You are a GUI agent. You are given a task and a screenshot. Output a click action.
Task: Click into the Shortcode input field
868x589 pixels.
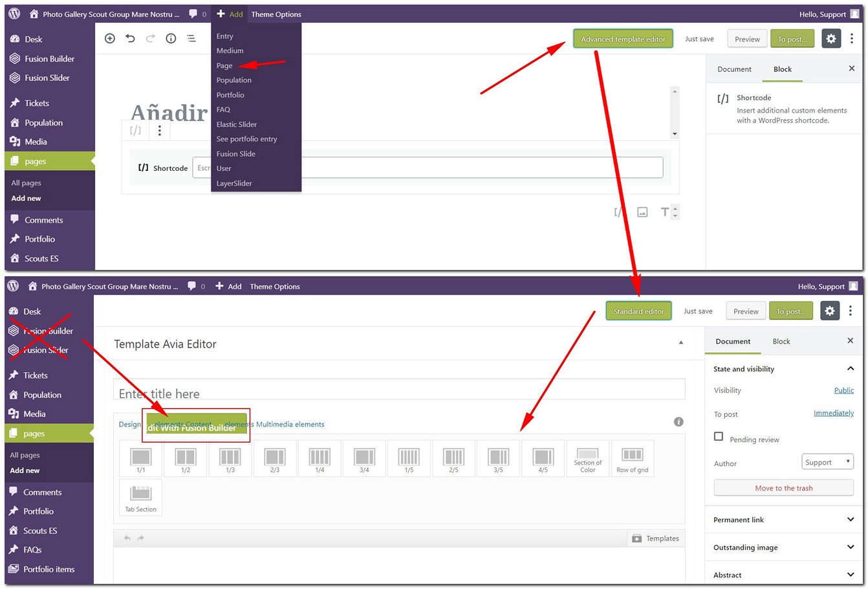428,168
